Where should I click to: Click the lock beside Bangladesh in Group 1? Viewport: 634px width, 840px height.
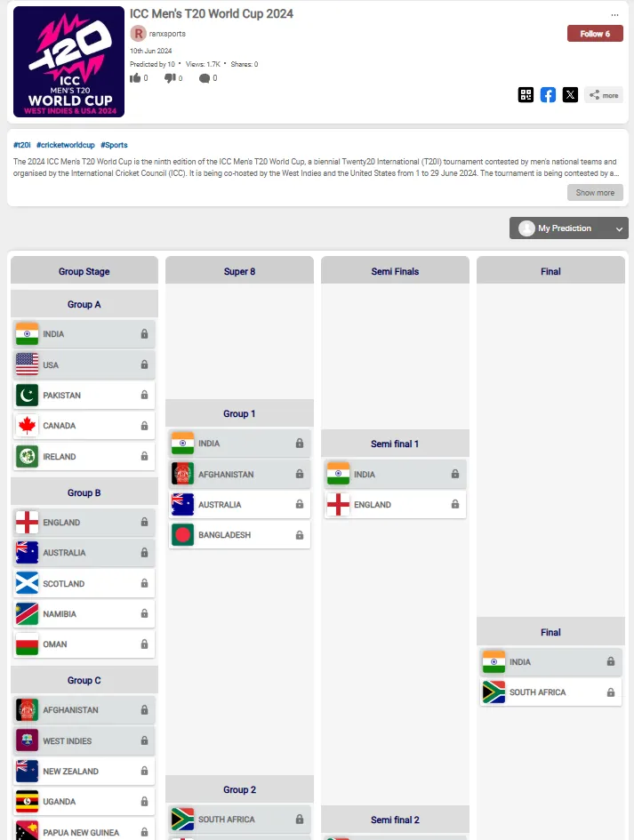tap(300, 535)
